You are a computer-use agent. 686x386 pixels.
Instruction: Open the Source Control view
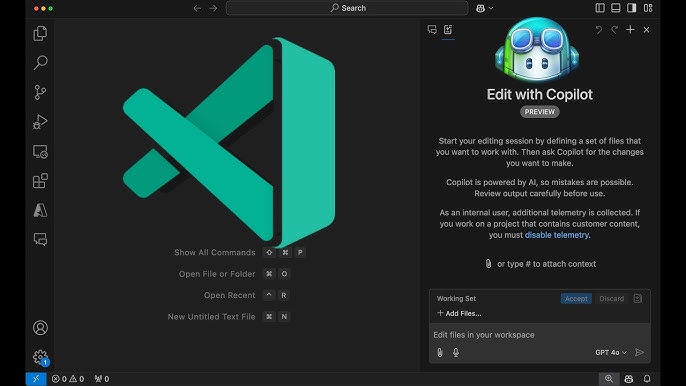40,92
